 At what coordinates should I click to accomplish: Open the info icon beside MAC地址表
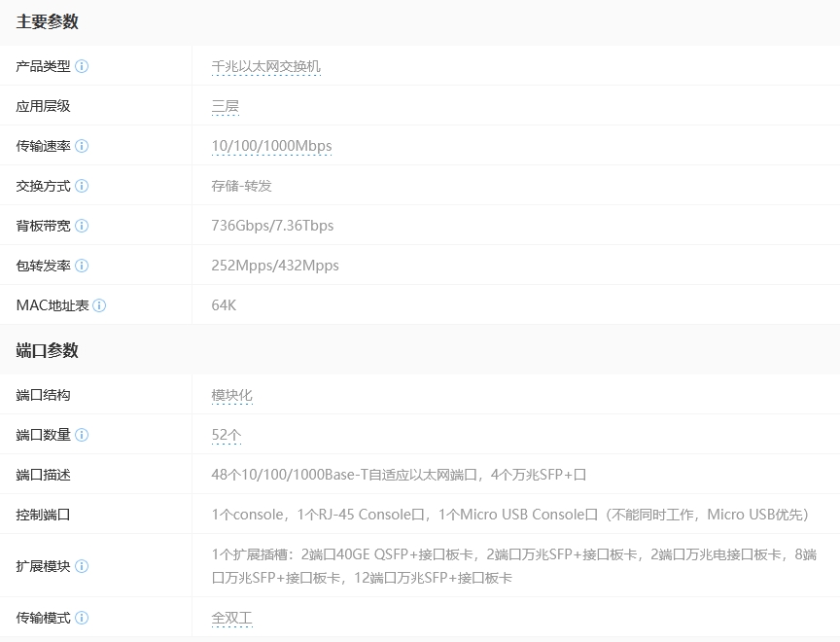99,305
